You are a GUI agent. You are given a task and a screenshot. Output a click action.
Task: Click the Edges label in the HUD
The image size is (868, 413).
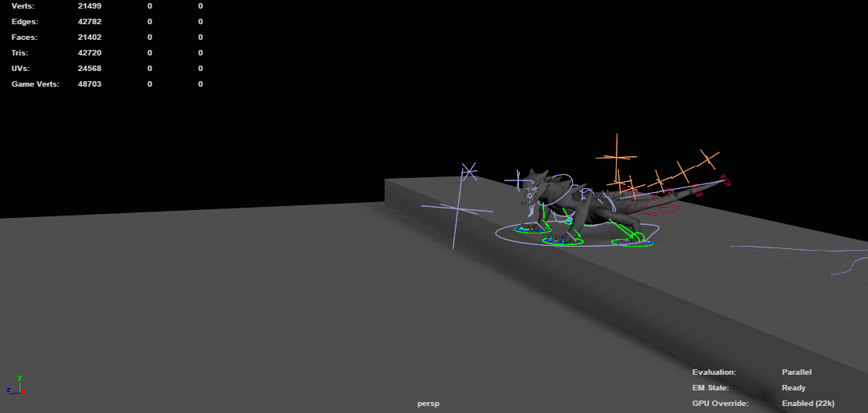[x=23, y=22]
